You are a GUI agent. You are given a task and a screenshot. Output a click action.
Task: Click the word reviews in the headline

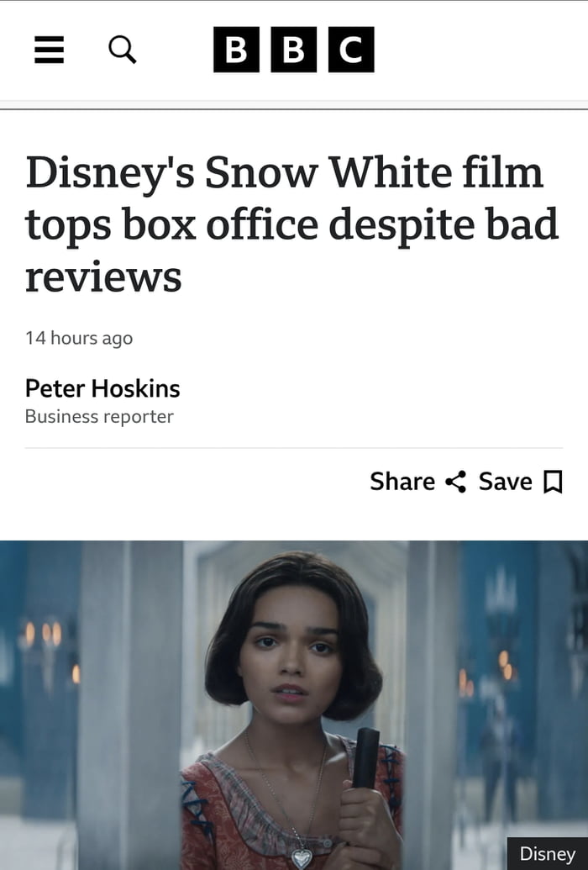(103, 277)
